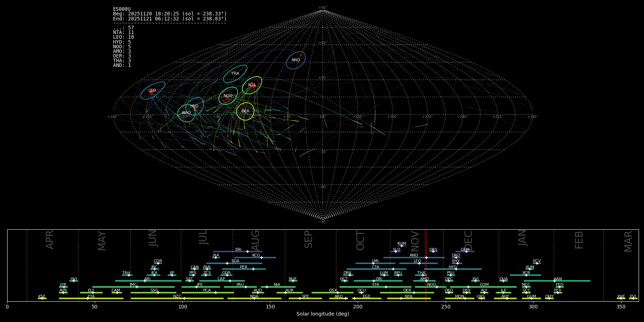Click the NTA radiant ellipse on sky map
The height and width of the screenshot is (322, 644).
click(x=252, y=85)
